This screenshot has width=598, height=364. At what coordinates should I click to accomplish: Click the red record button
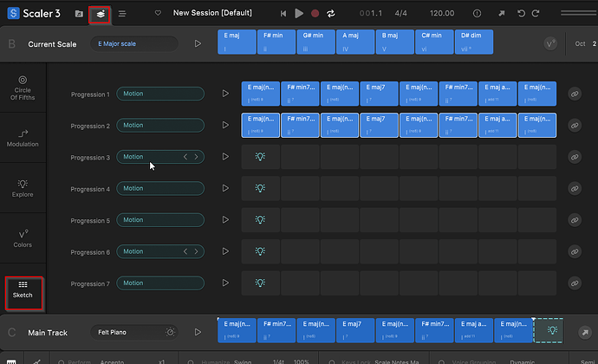point(315,13)
